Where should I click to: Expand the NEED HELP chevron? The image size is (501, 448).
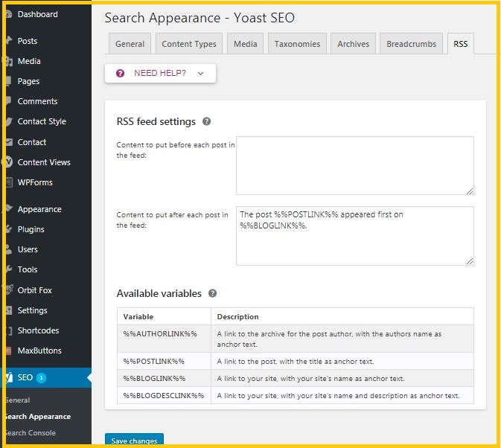200,74
